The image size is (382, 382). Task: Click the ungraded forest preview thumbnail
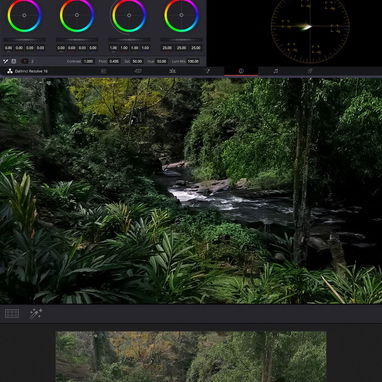coord(191,357)
